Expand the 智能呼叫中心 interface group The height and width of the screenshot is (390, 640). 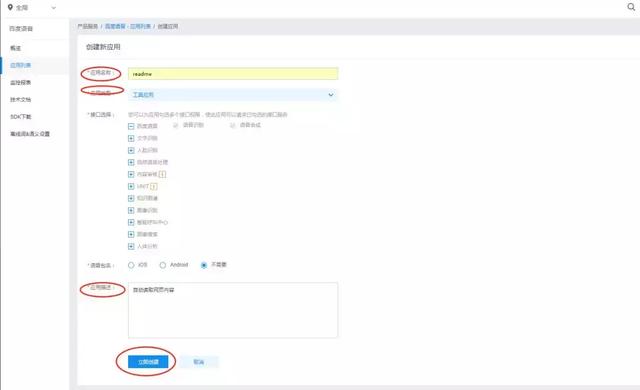coord(131,222)
